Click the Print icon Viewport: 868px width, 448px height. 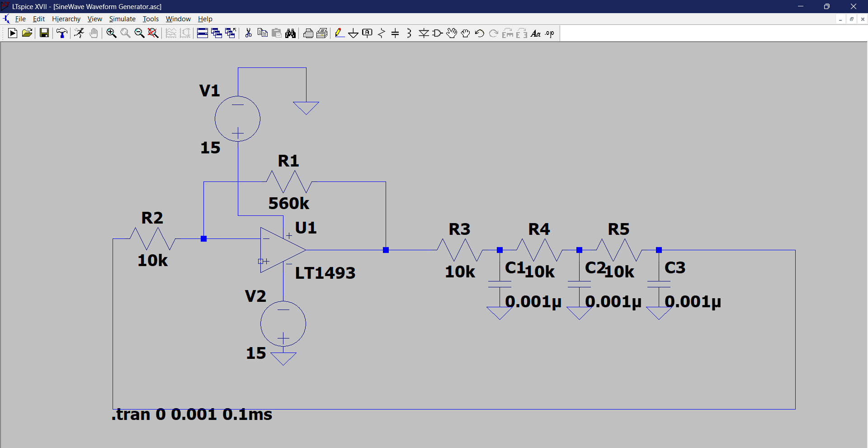(308, 33)
